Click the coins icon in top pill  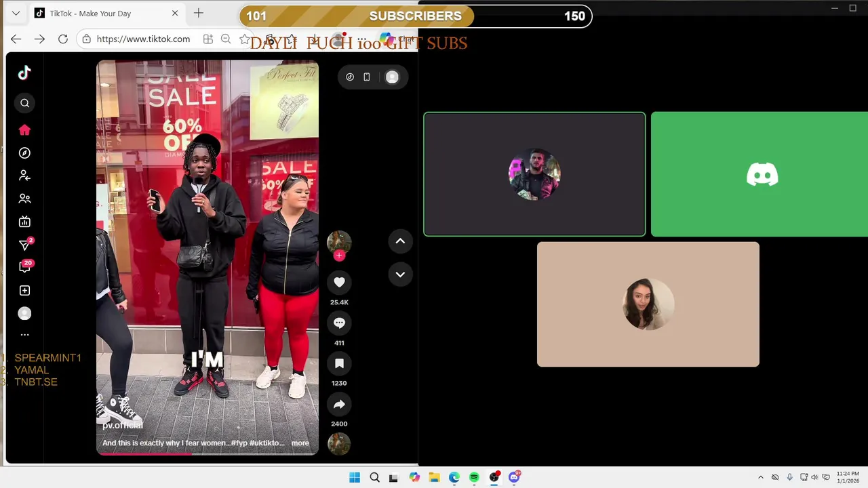(x=350, y=77)
